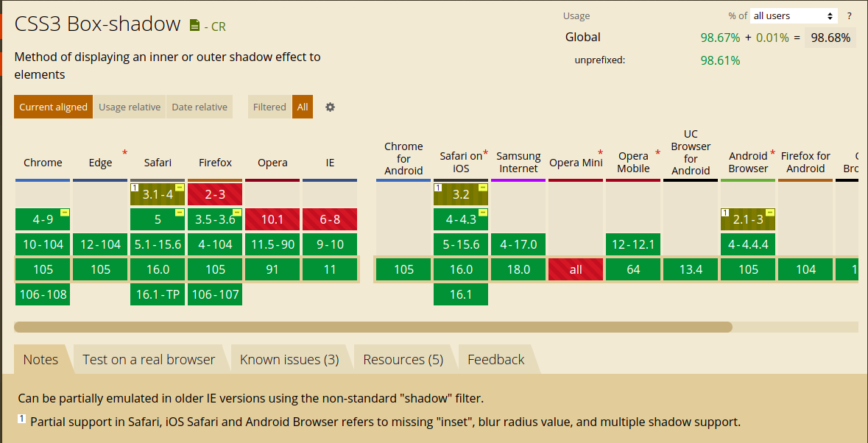868x443 pixels.
Task: Select the All browsers toggle
Action: (x=303, y=107)
